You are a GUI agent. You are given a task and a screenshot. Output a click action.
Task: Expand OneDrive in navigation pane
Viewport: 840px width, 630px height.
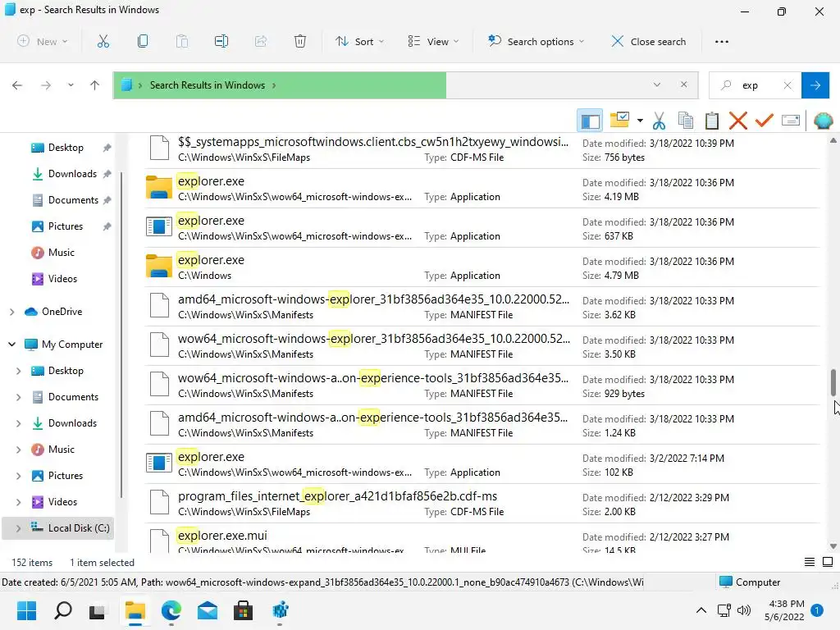pyautogui.click(x=11, y=312)
